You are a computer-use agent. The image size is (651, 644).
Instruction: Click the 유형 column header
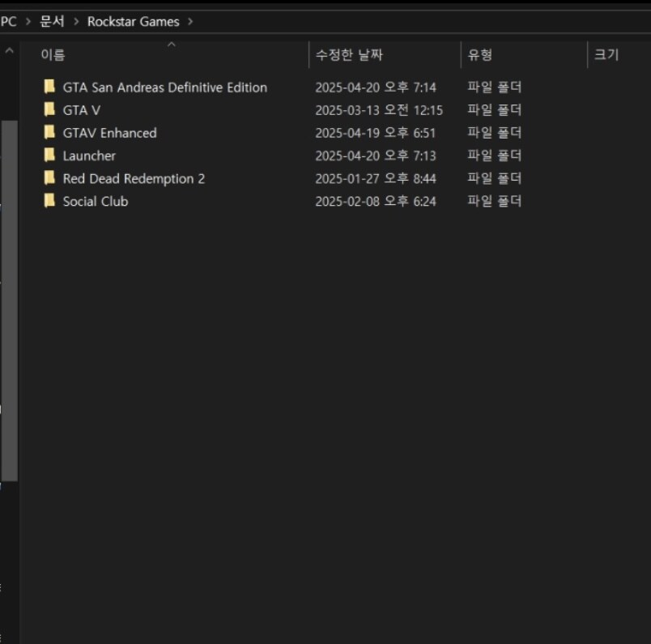pyautogui.click(x=479, y=55)
